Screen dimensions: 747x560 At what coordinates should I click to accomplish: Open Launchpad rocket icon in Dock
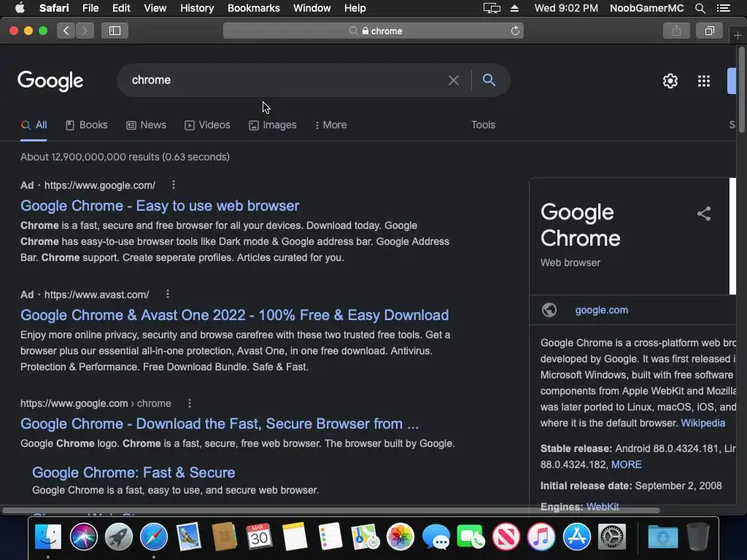coord(119,537)
